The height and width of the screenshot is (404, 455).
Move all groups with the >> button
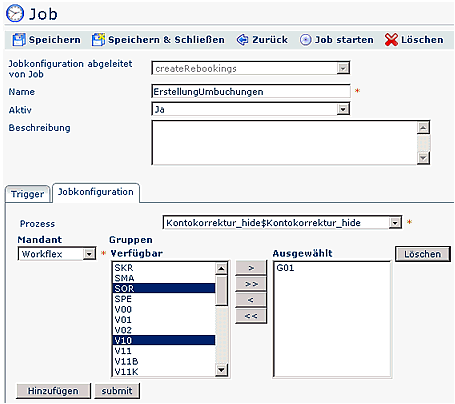(251, 284)
